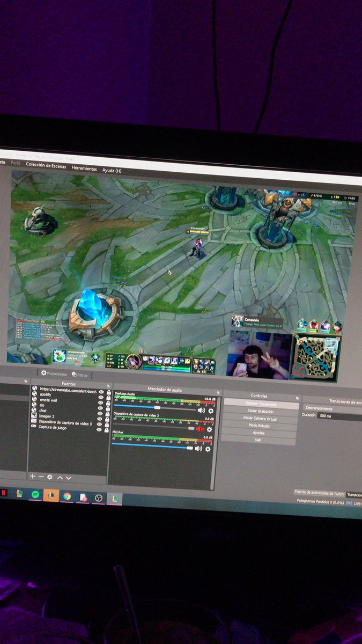Open video capture device 3 audio settings gear

coord(210,429)
